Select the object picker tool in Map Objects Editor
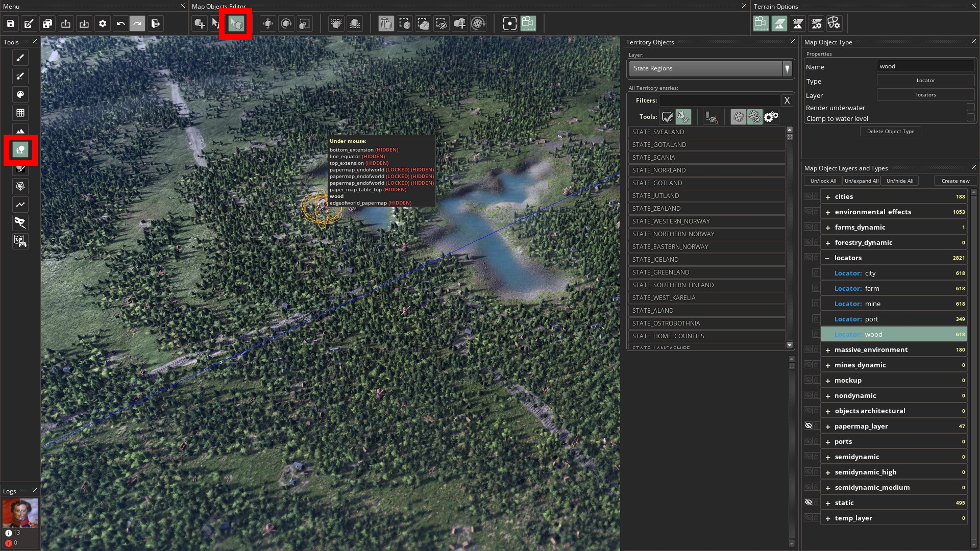 tap(236, 23)
